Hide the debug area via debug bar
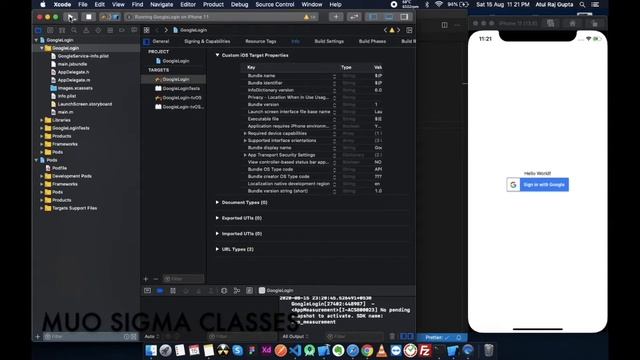 click(147, 291)
